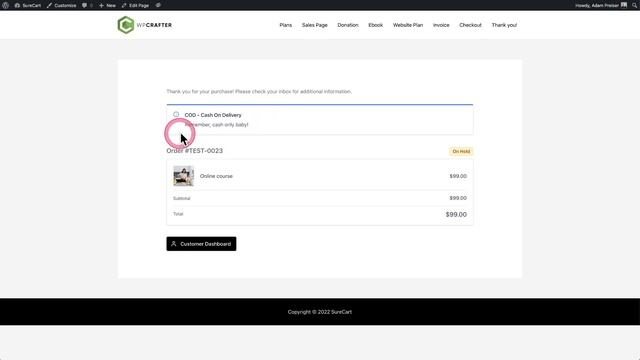This screenshot has height=360, width=640.
Task: Go to the Plans page
Action: tap(285, 25)
